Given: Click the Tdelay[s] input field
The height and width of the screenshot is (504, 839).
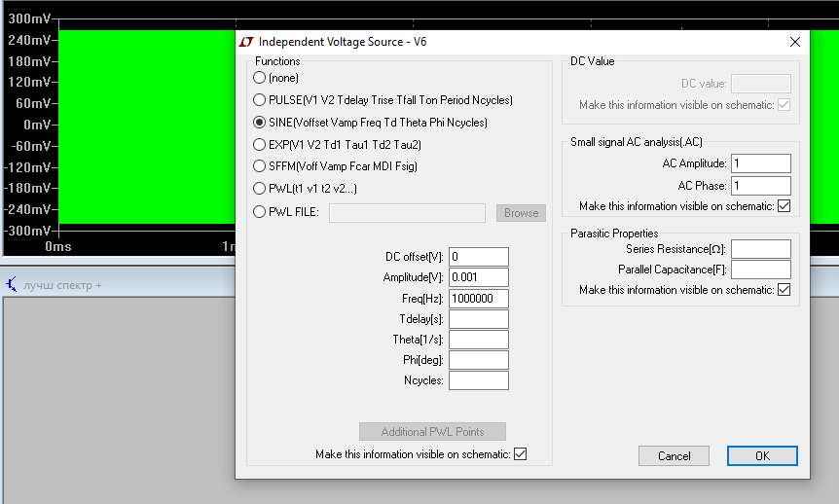Looking at the screenshot, I should (x=478, y=319).
